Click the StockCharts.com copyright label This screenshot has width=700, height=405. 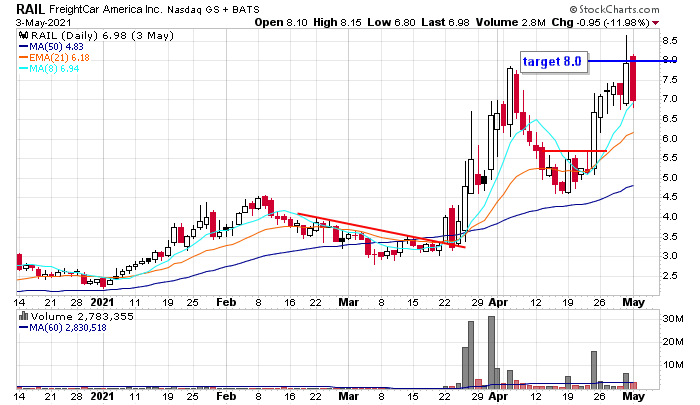click(614, 9)
